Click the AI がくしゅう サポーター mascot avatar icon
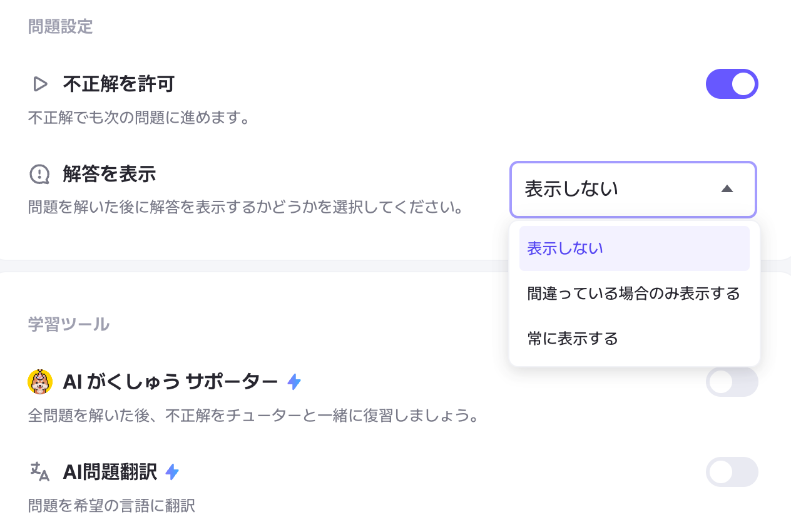Screen dimensions: 791x532 click(x=40, y=381)
